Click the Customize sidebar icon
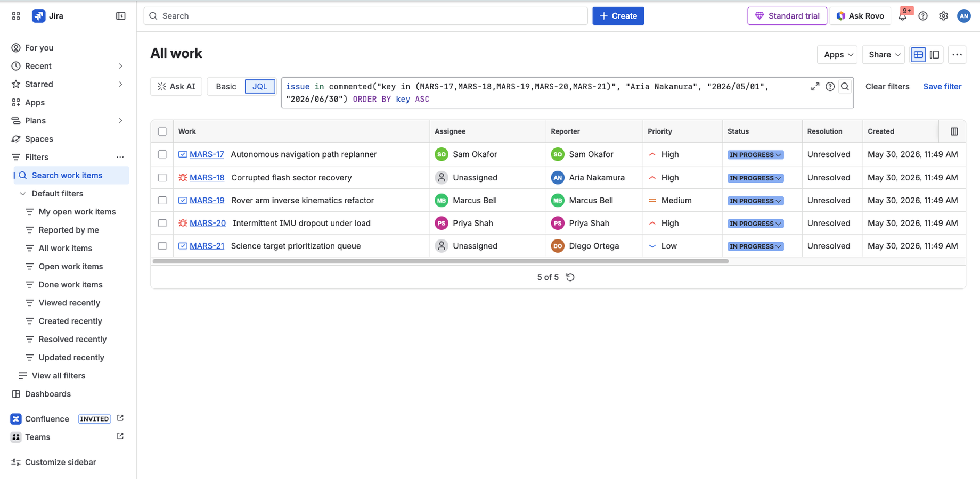Image resolution: width=980 pixels, height=479 pixels. 16,462
